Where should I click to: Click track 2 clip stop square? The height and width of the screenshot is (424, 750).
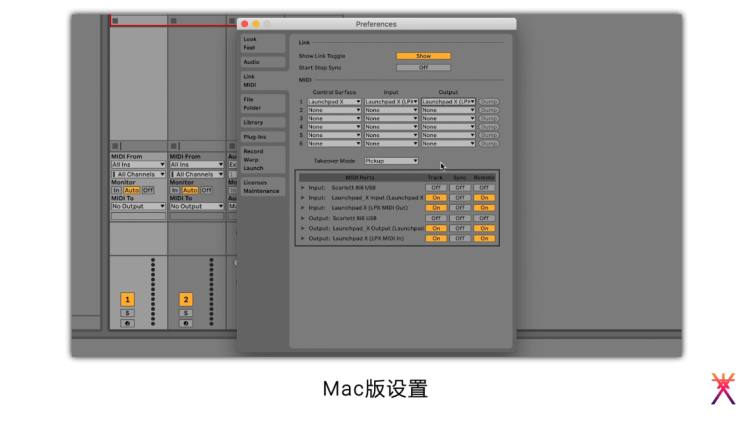coord(174,146)
